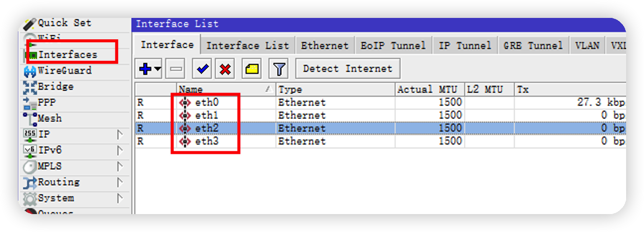Click the blue plus add interface icon
Screen dimensions: 644x232
click(x=145, y=69)
